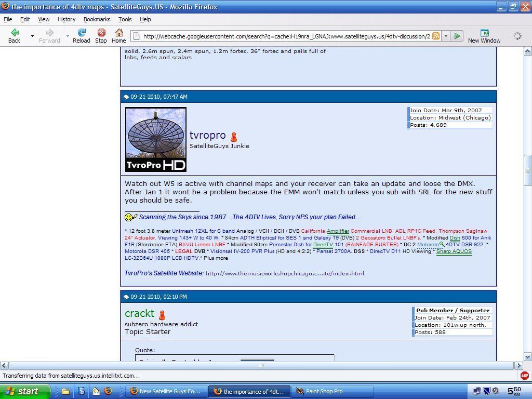Click the Show Desktop Quick Launch icon
The height and width of the screenshot is (399, 532).
point(82,392)
